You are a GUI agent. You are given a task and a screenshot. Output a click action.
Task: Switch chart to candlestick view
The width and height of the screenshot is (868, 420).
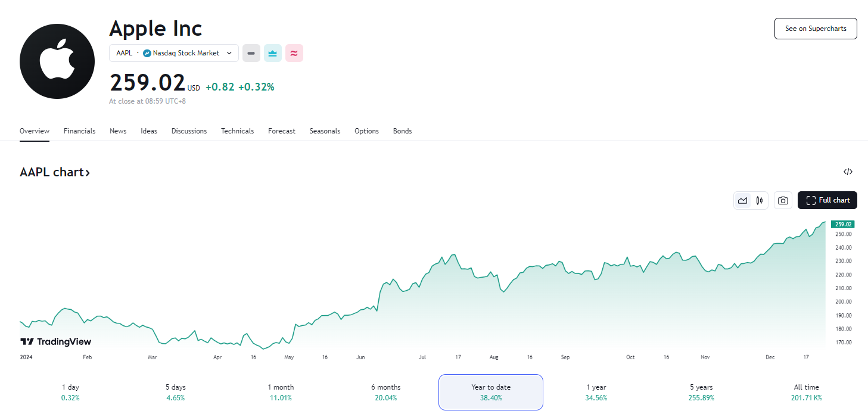[x=759, y=200]
